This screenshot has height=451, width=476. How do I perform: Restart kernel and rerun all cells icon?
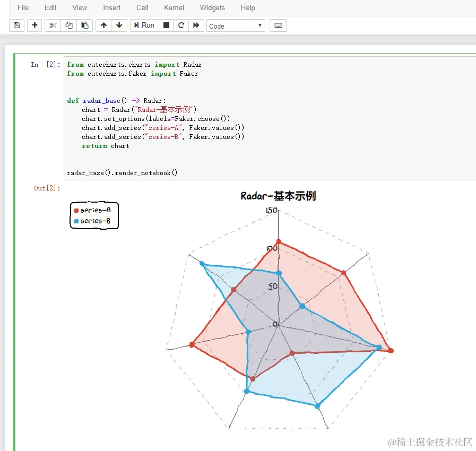196,25
